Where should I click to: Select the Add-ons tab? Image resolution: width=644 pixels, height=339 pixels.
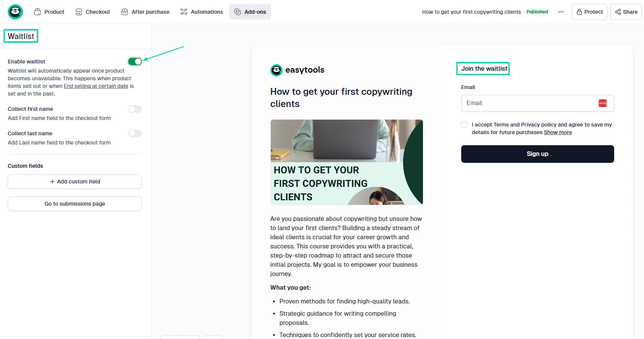click(x=250, y=12)
